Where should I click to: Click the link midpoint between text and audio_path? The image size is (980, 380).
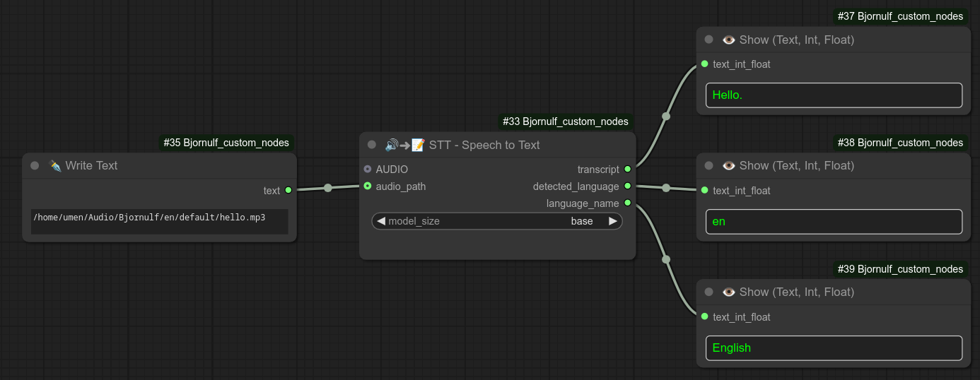pyautogui.click(x=327, y=188)
